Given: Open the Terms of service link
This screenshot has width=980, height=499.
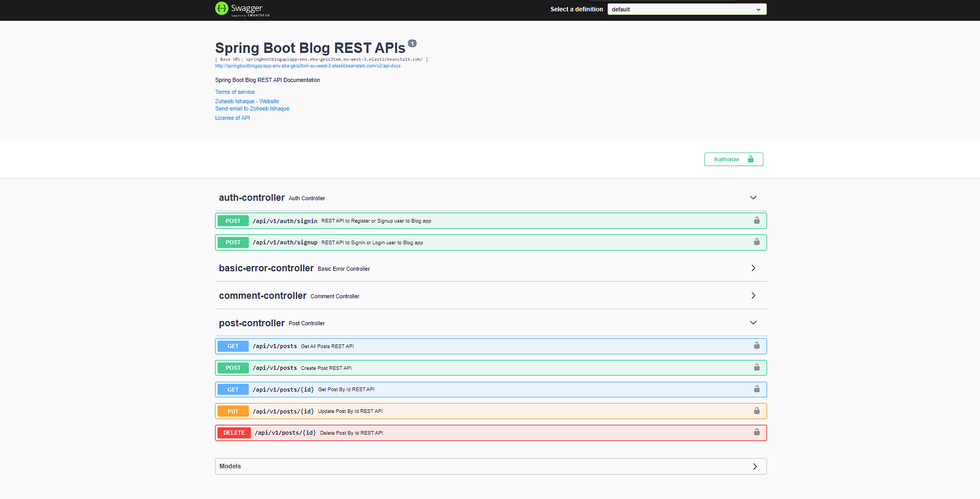Looking at the screenshot, I should (x=235, y=92).
